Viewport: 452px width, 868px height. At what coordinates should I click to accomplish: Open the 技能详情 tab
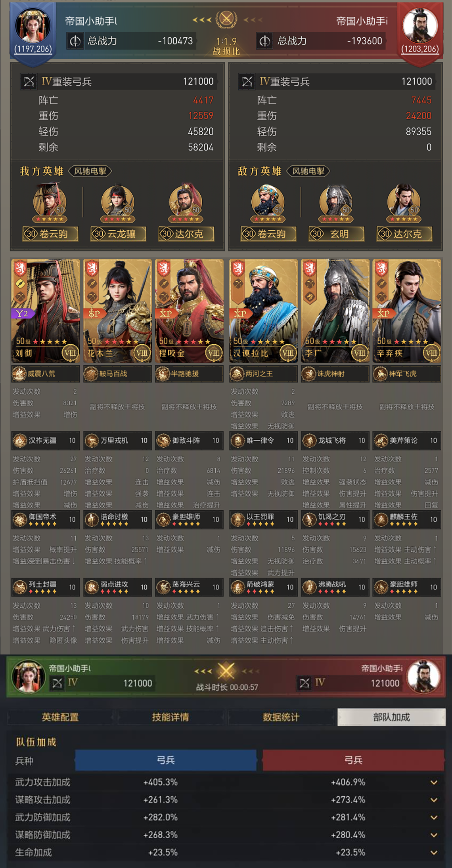pyautogui.click(x=170, y=717)
